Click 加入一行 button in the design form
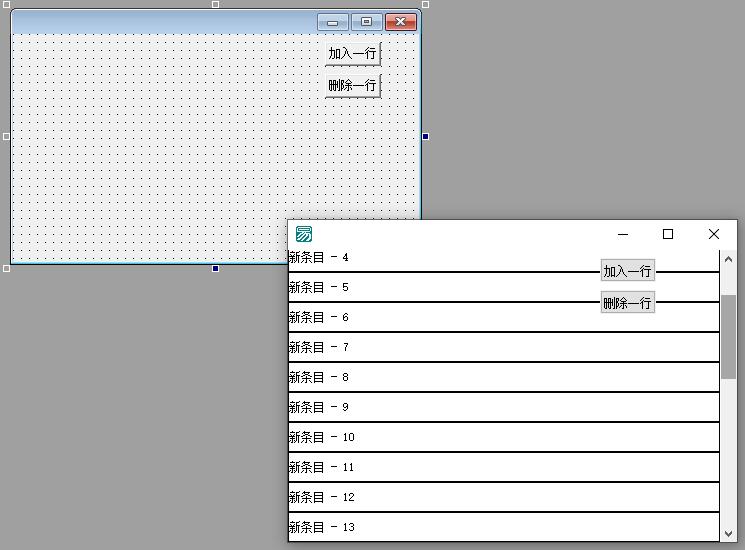 (x=353, y=53)
